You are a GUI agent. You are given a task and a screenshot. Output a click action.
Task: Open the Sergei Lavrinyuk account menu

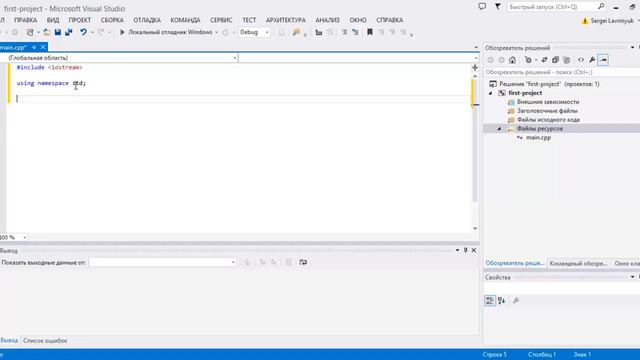611,20
